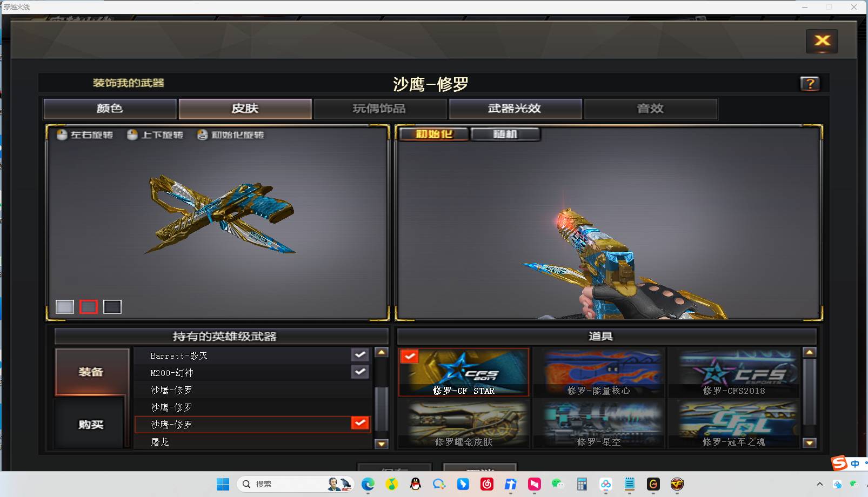Image resolution: width=868 pixels, height=497 pixels.
Task: Select the 修罗-CFS2018 skin thumbnail
Action: coord(734,372)
